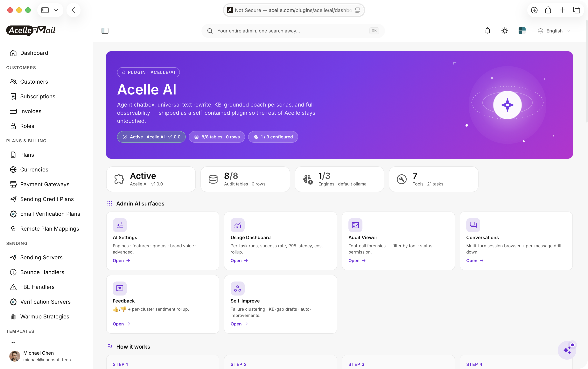Open the Feedback card link
The width and height of the screenshot is (588, 369).
pos(121,324)
